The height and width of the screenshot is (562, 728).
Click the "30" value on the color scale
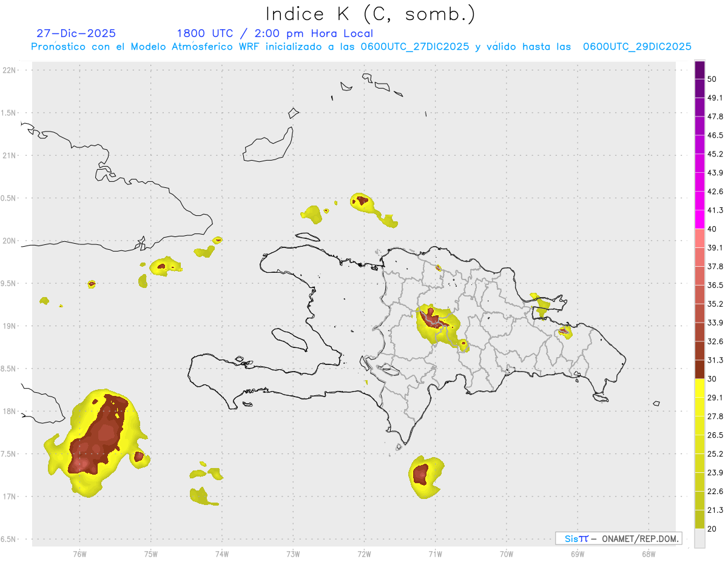(712, 379)
